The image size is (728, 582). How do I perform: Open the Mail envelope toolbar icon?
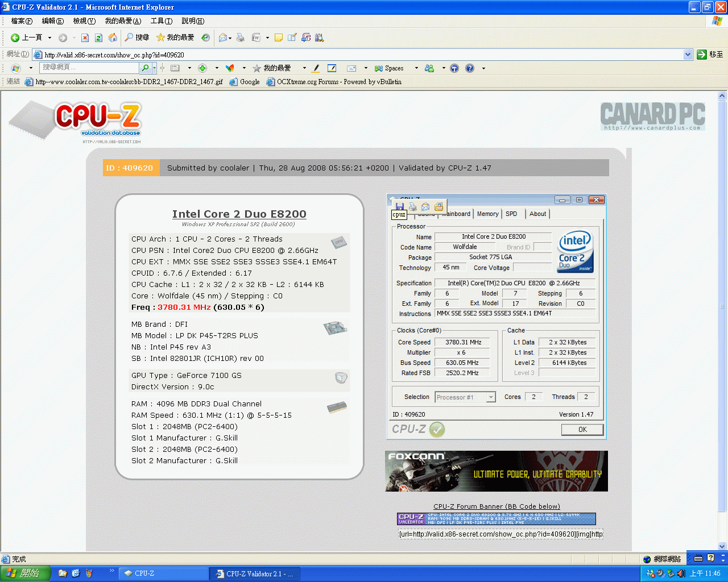(x=224, y=38)
